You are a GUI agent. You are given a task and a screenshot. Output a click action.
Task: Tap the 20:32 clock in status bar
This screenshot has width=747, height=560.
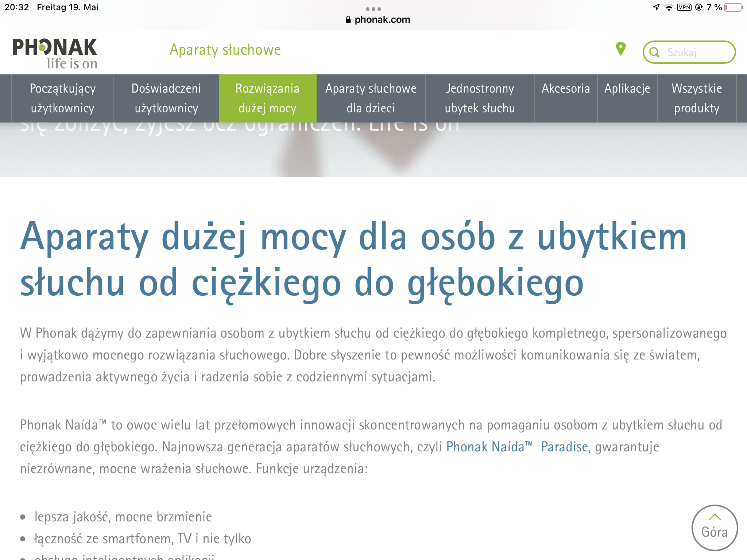coord(17,7)
